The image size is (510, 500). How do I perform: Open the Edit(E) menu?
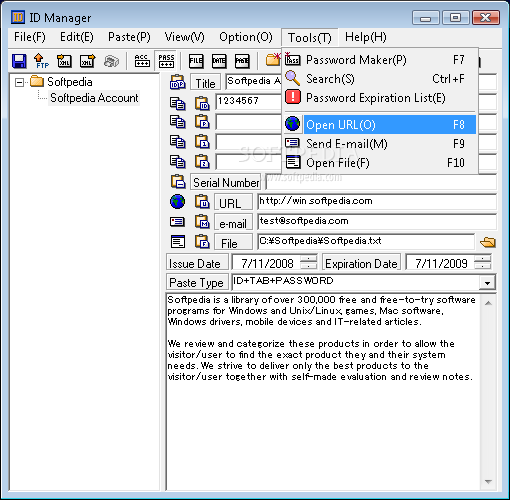click(x=77, y=37)
